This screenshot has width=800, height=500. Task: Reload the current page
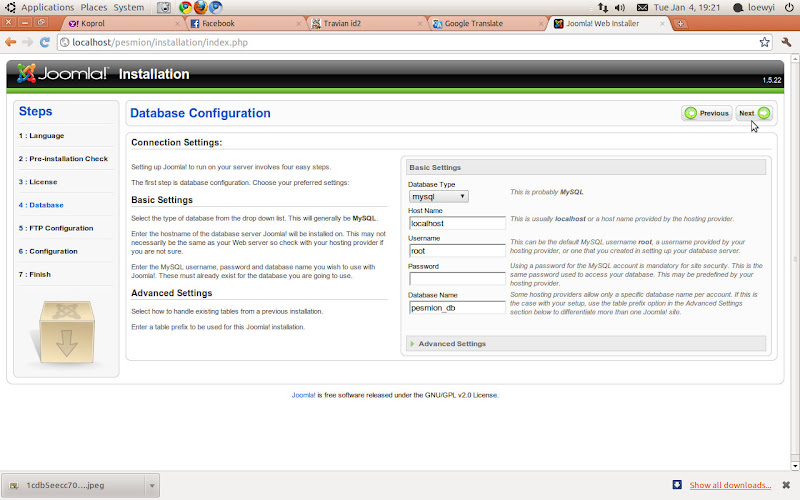pos(45,42)
